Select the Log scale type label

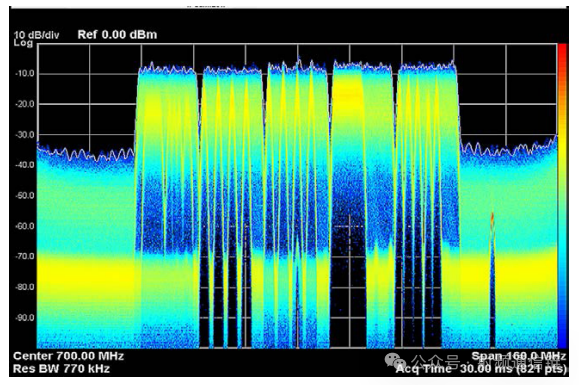click(x=23, y=43)
